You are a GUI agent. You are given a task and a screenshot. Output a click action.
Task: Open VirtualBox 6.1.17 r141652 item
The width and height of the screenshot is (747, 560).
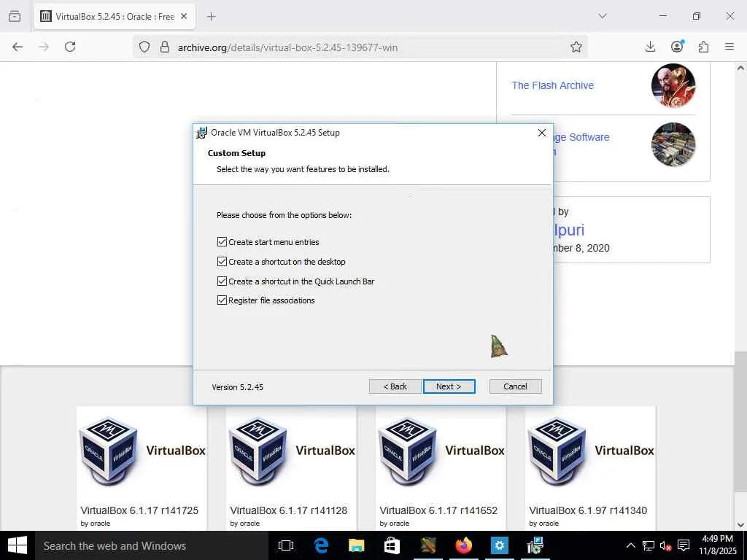pyautogui.click(x=438, y=510)
